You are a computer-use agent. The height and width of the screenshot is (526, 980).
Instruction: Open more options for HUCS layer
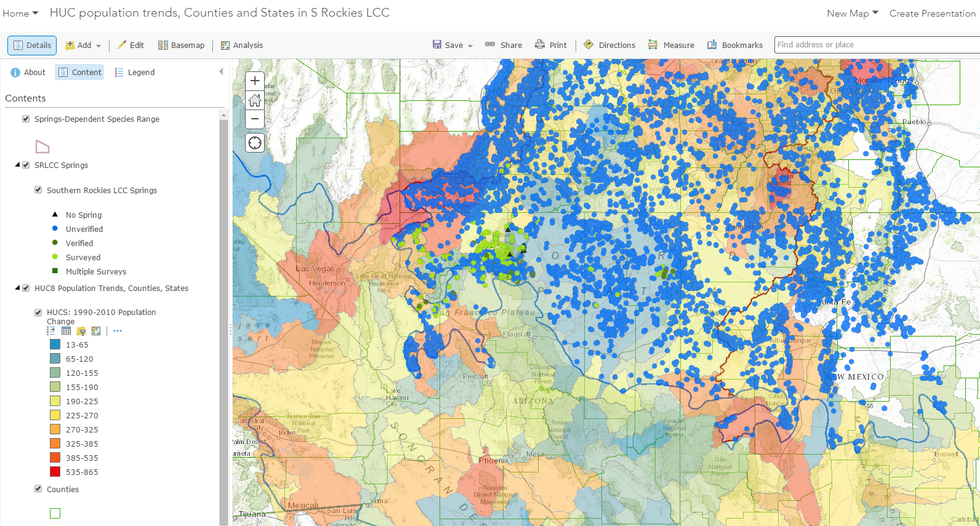(x=118, y=331)
